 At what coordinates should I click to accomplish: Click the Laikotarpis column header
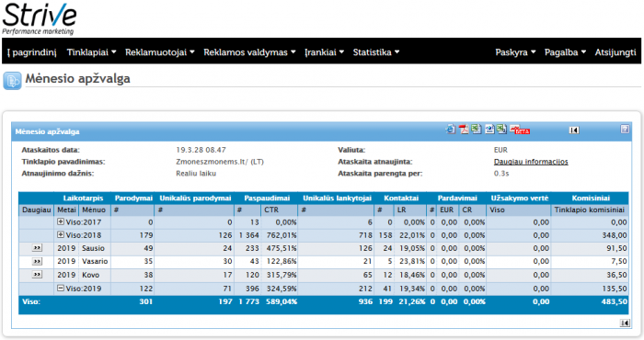click(83, 198)
